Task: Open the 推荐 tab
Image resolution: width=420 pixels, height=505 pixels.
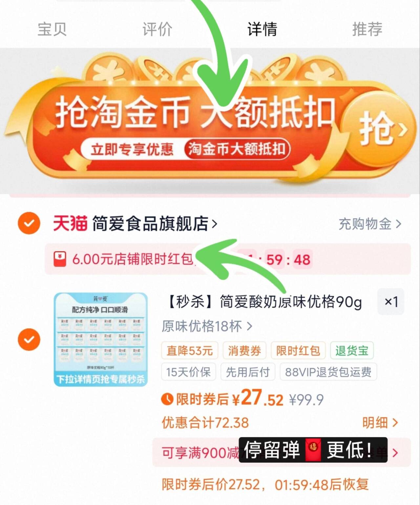Action: (367, 29)
